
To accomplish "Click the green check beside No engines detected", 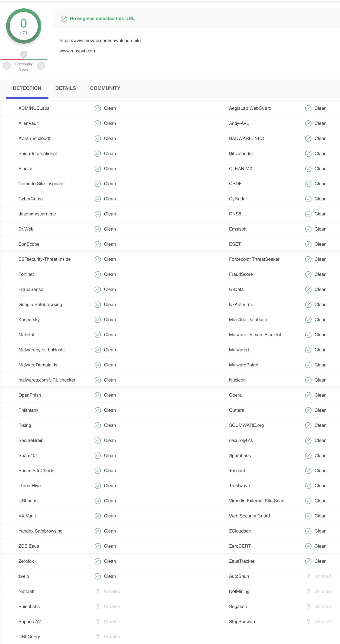I will coord(64,19).
